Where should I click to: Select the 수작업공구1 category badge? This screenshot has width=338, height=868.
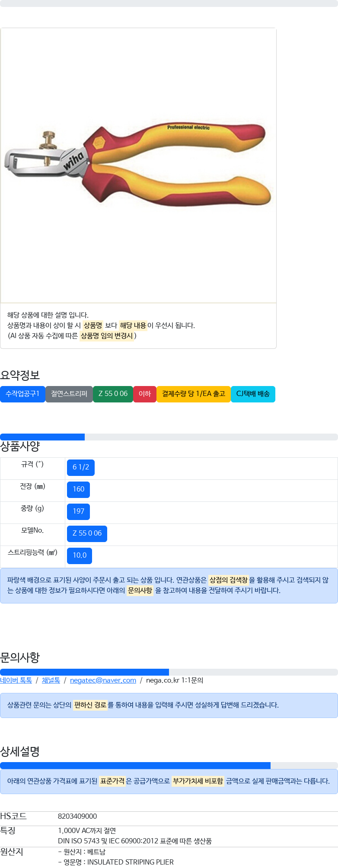22,394
